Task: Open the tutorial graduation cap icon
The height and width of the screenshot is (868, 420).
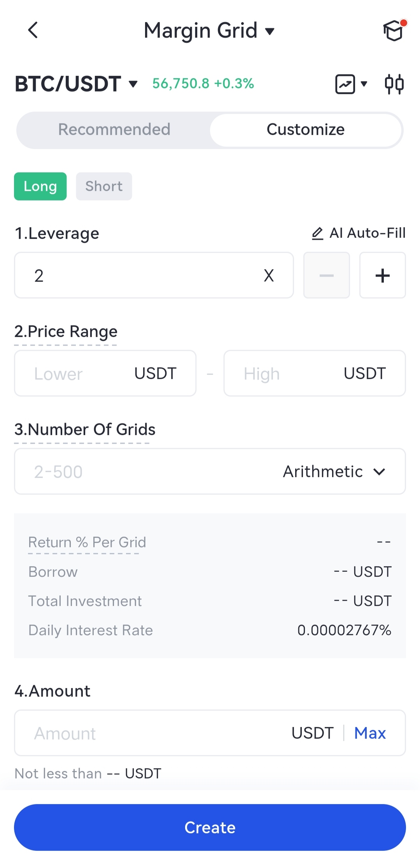Action: pos(394,30)
